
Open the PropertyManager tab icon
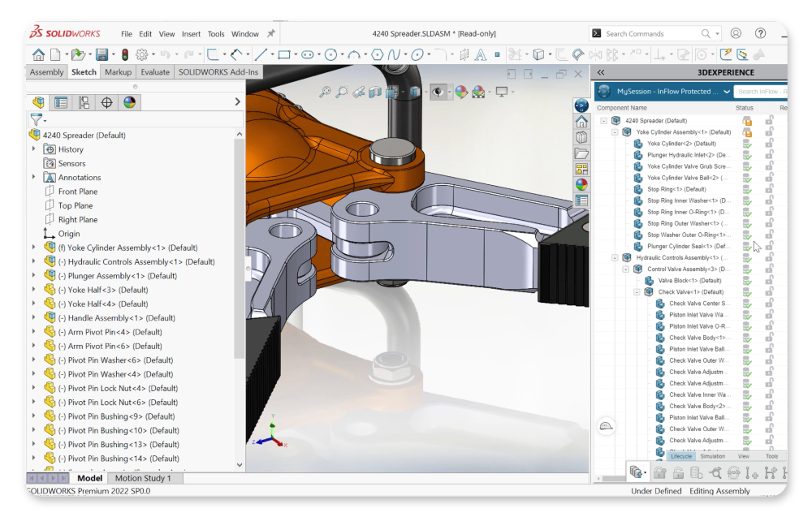[61, 102]
